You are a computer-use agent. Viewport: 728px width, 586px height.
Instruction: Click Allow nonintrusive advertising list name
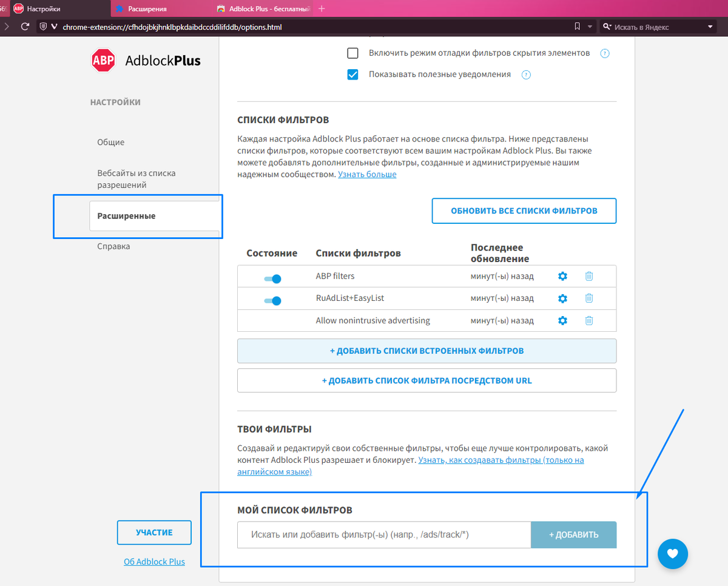(372, 320)
